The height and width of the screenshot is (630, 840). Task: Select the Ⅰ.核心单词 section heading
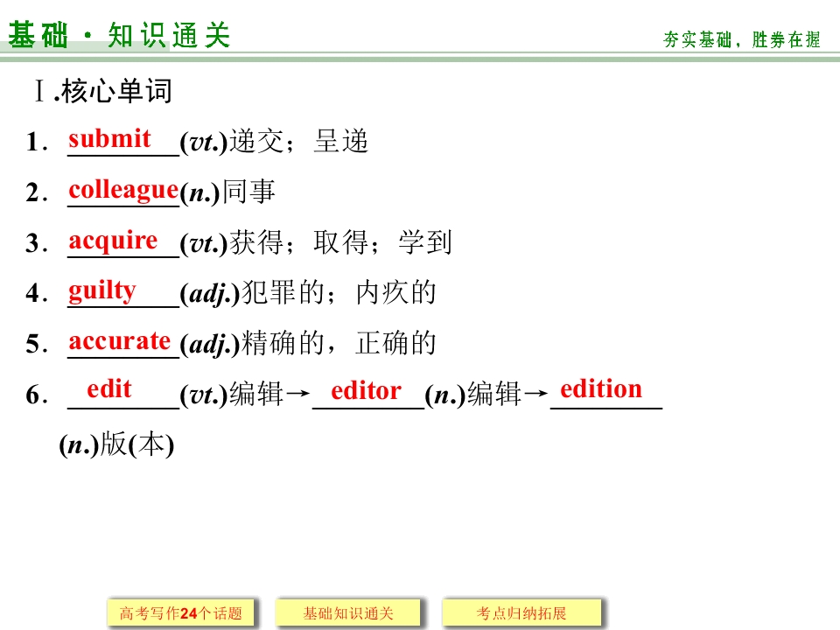(103, 90)
